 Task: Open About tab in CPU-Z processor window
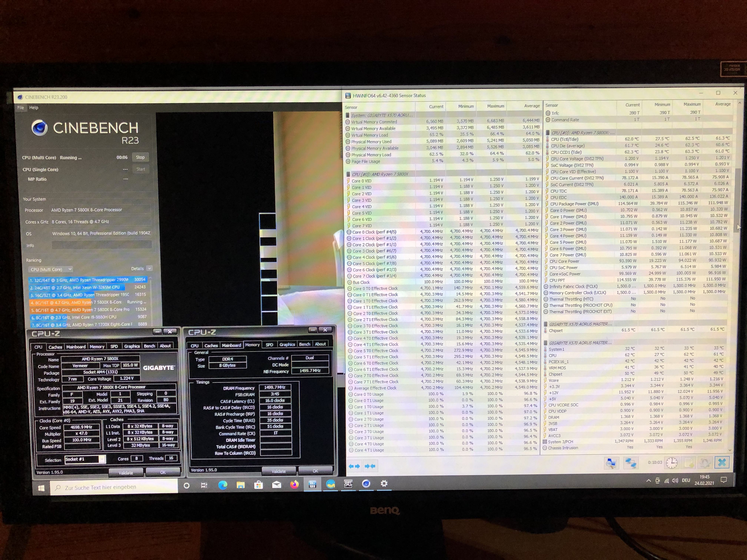[x=165, y=346]
